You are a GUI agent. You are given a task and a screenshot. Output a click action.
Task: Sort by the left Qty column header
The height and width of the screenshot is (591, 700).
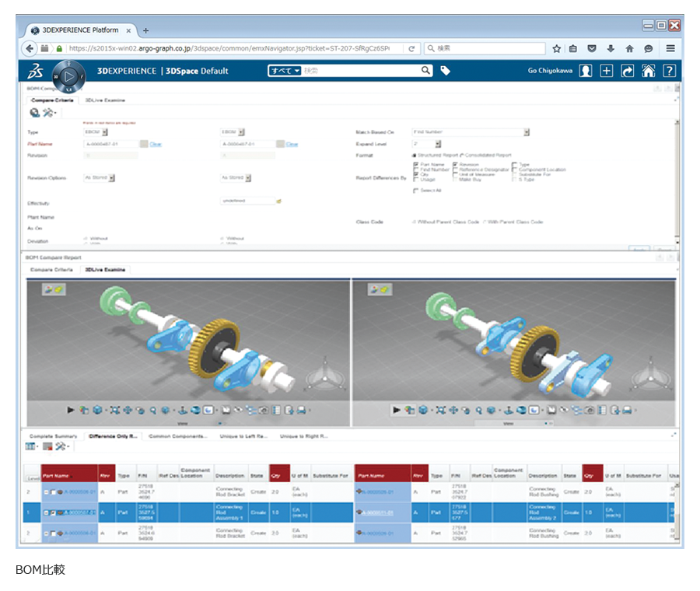pyautogui.click(x=279, y=473)
